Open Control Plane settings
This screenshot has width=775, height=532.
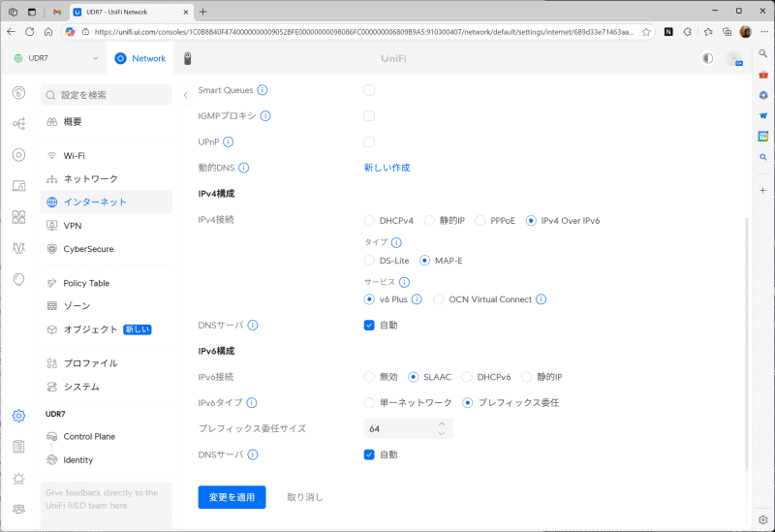(107, 437)
